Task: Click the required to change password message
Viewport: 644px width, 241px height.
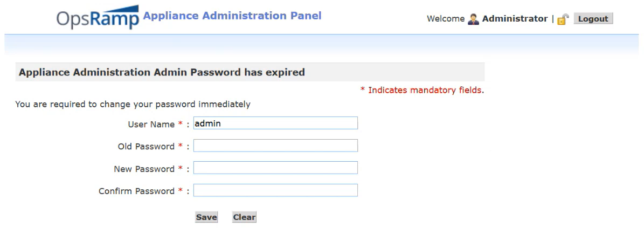Action: pyautogui.click(x=133, y=104)
